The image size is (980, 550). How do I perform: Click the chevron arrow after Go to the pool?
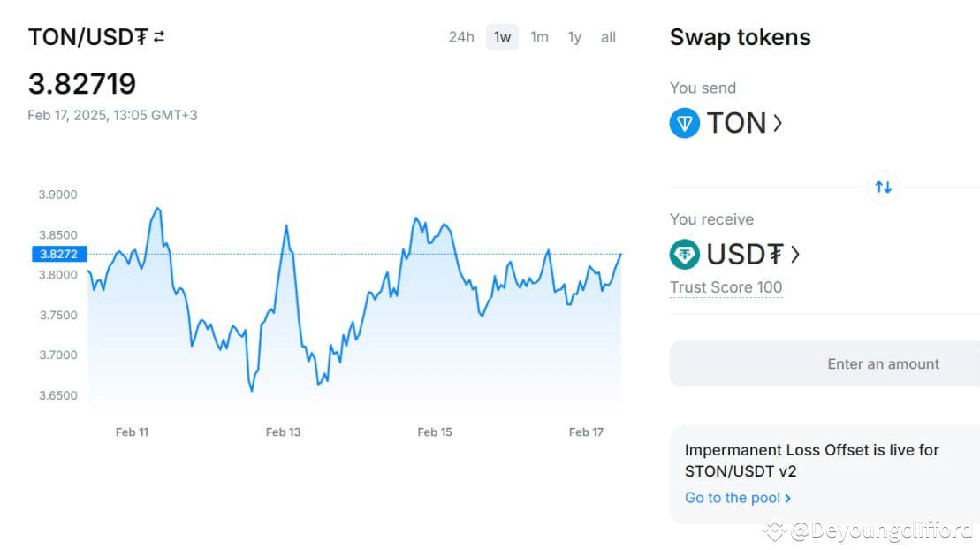tap(787, 498)
